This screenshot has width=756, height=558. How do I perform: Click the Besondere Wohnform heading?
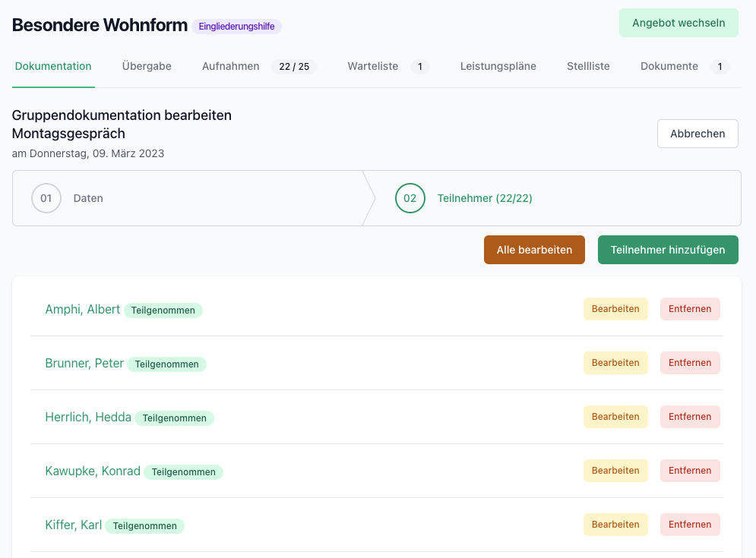(100, 25)
